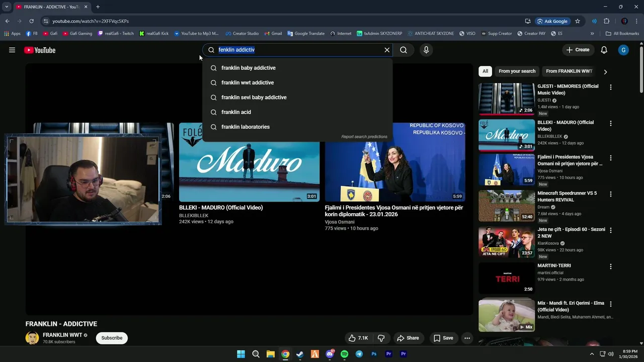Open options for MARTINI-TERRI video
The width and height of the screenshot is (644, 362).
click(611, 266)
